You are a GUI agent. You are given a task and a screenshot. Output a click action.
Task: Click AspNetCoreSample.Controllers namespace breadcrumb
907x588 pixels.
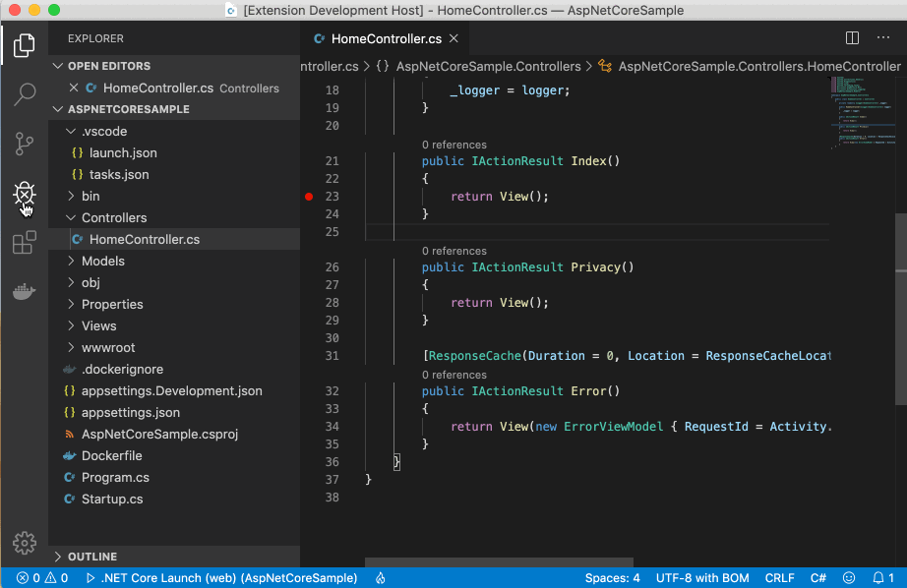pos(478,67)
